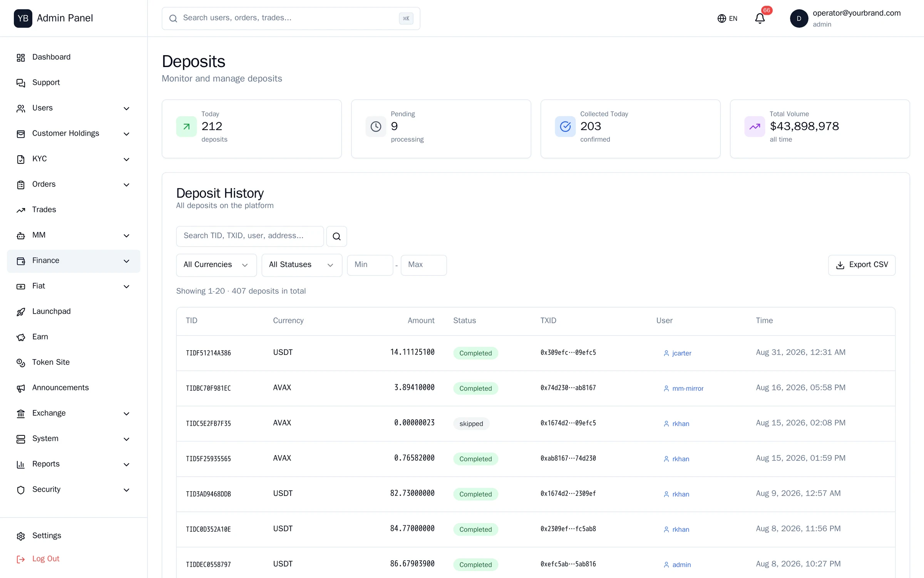Click the Pending clock icon

point(376,126)
